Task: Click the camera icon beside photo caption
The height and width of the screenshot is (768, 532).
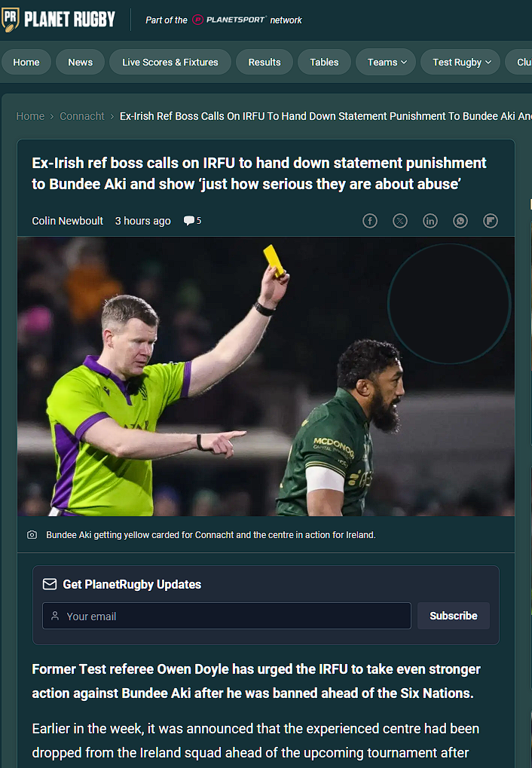Action: pos(32,535)
